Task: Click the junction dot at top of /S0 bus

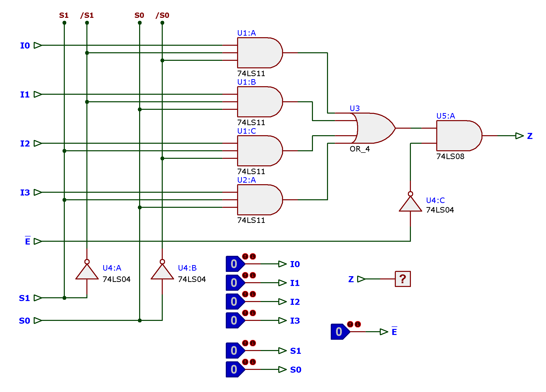Action: click(162, 23)
